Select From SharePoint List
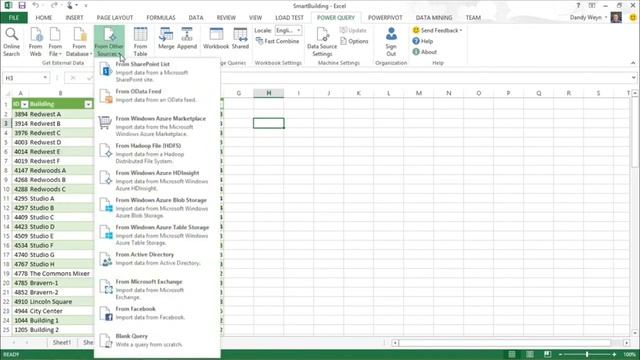Image resolution: width=640 pixels, height=360 pixels. tap(157, 71)
